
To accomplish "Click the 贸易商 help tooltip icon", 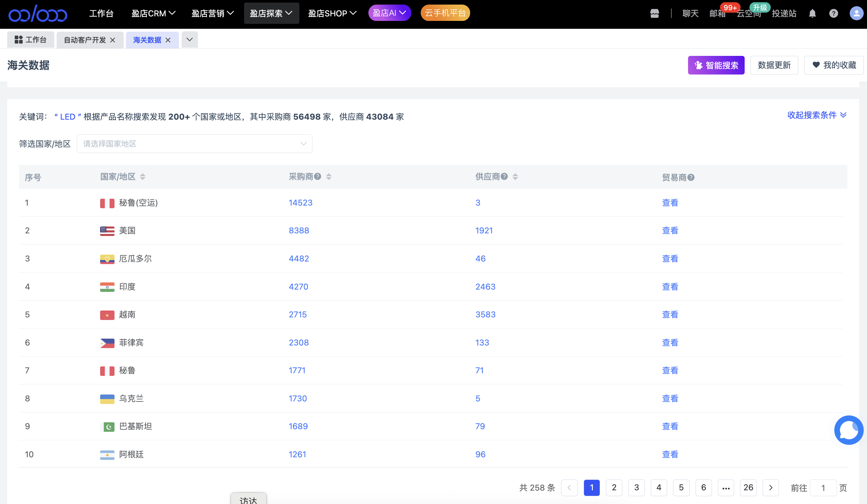I will (691, 177).
